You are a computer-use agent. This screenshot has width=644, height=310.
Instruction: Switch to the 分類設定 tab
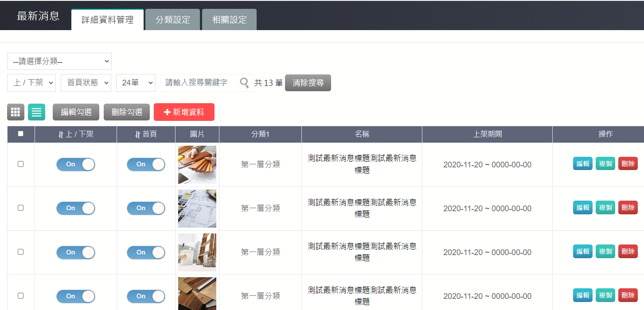coord(173,19)
